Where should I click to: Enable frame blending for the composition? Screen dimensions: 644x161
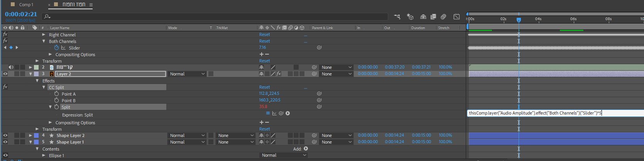coord(433,17)
